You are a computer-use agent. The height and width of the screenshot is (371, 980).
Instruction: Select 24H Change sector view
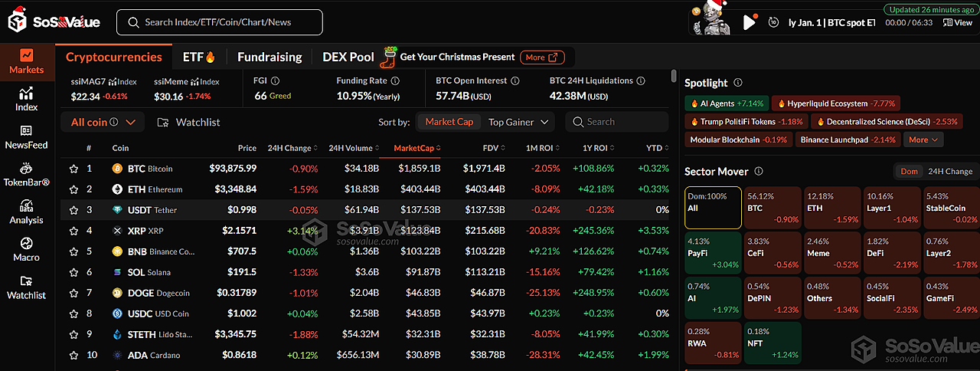click(949, 172)
